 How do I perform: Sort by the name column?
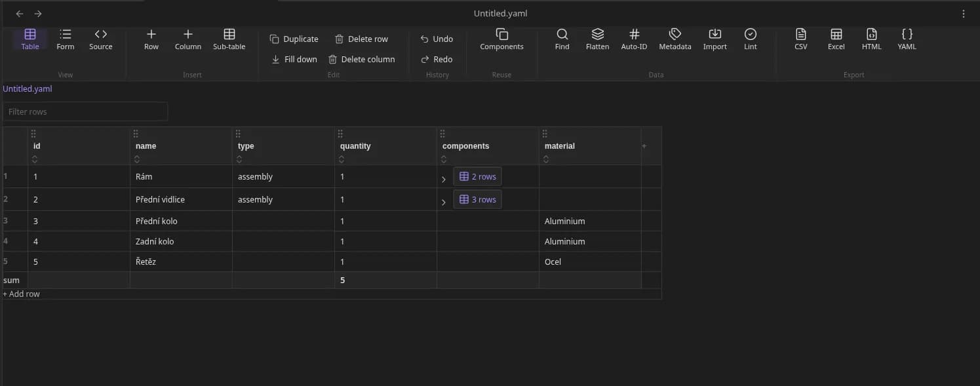[138, 159]
